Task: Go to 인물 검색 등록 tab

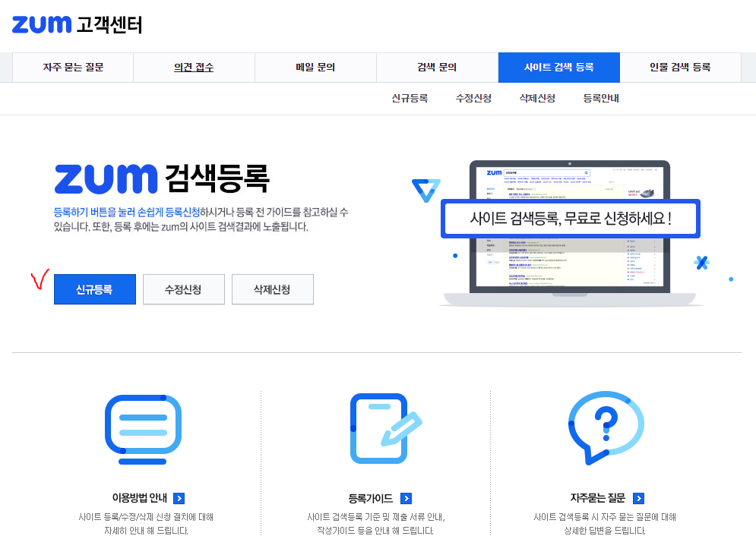Action: tap(680, 68)
